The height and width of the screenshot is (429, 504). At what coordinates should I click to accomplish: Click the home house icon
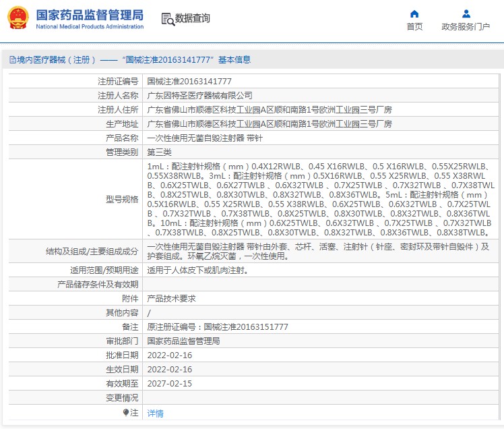click(x=414, y=14)
